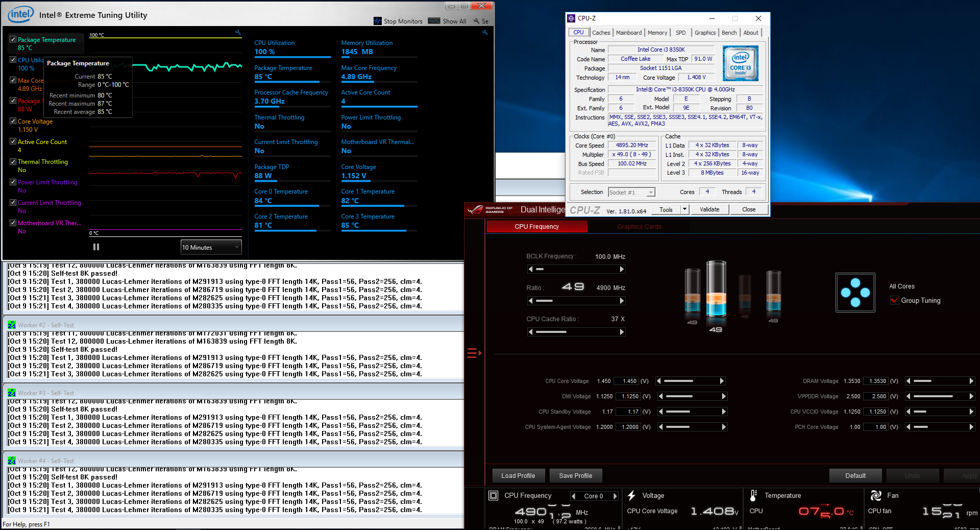980x530 pixels.
Task: Click the Voltage lightning bolt icon
Action: click(631, 495)
